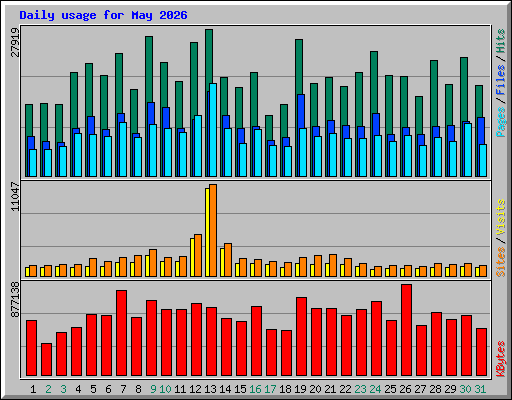This screenshot has width=512, height=400.
Task: Click day 26 on the x-axis
Action: 405,389
